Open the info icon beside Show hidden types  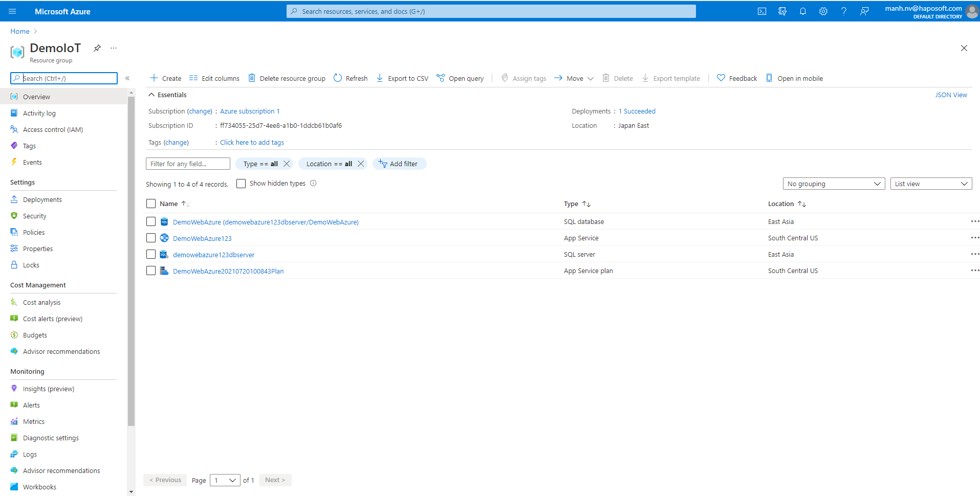(313, 184)
